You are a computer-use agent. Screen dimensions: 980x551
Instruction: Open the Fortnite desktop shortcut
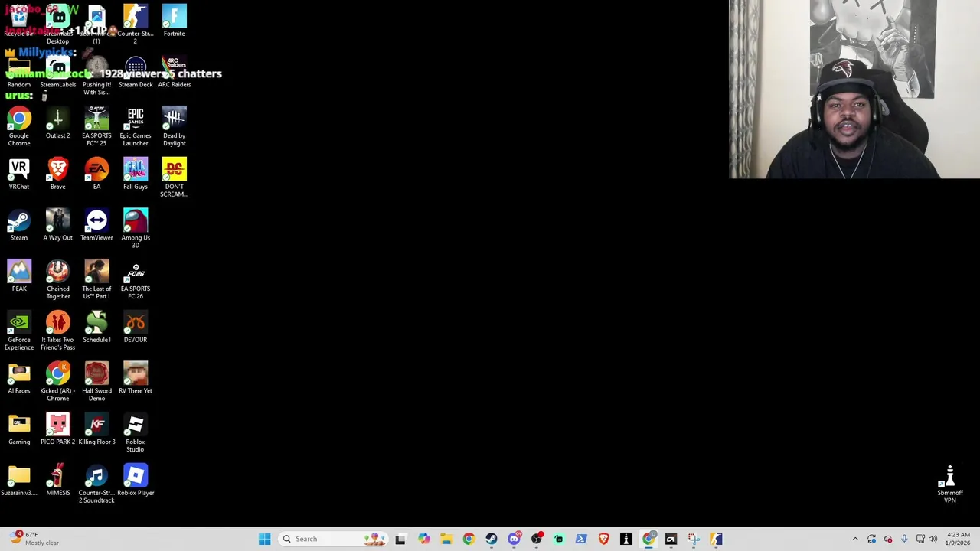pos(174,21)
